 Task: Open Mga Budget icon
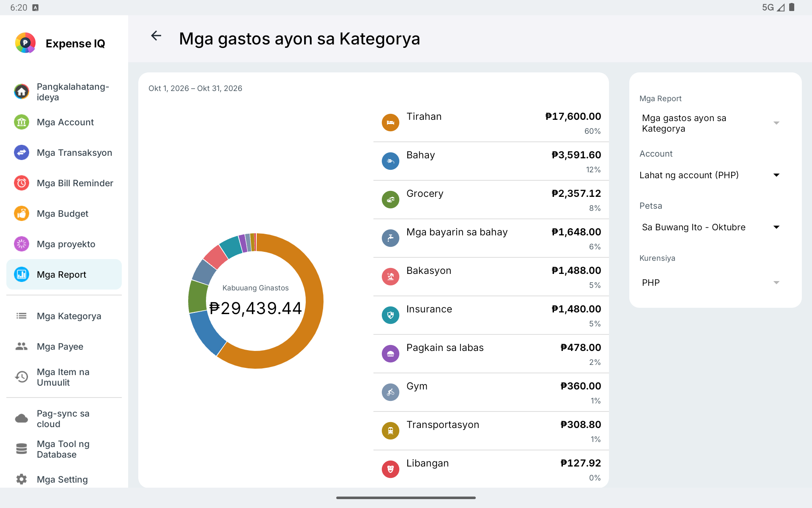tap(22, 213)
